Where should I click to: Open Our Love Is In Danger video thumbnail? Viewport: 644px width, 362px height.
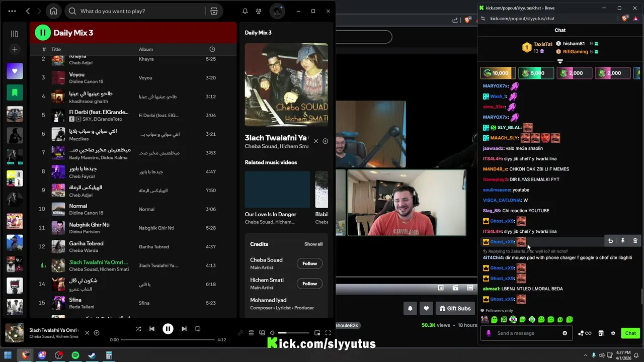[x=277, y=189]
